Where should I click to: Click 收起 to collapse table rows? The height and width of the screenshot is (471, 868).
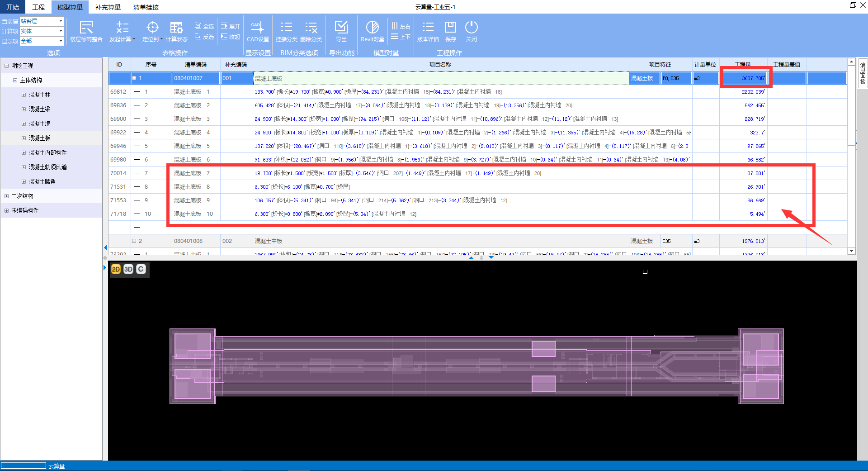231,37
